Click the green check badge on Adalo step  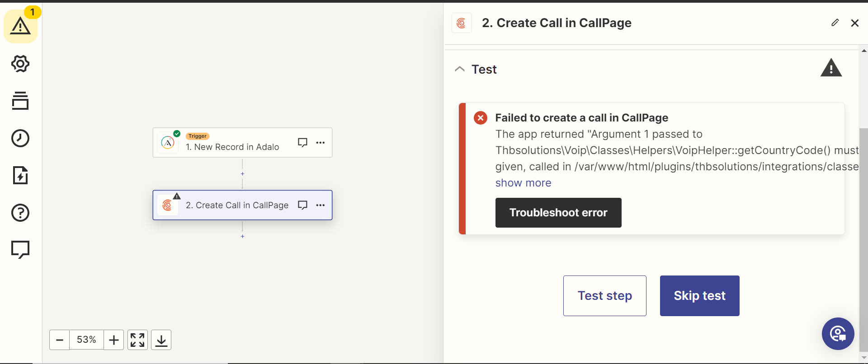click(x=177, y=134)
